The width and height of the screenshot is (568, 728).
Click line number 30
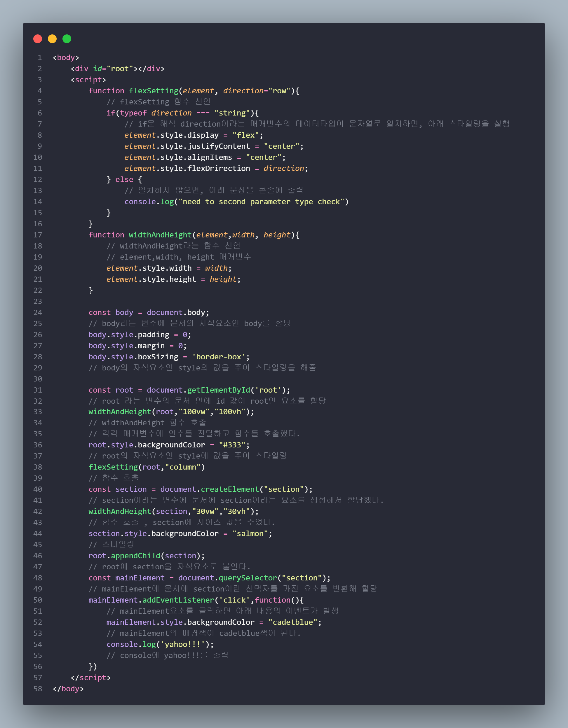click(38, 379)
